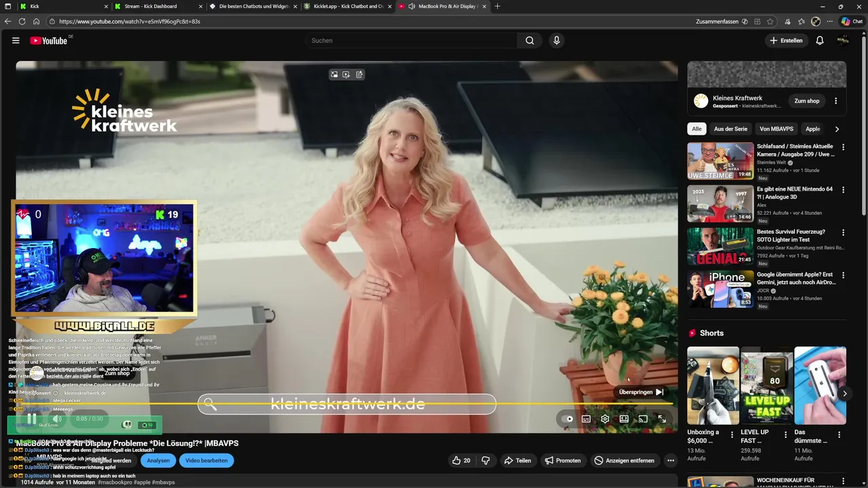This screenshot has width=868, height=488.
Task: Click the #macbookpro hashtag link
Action: pyautogui.click(x=115, y=482)
